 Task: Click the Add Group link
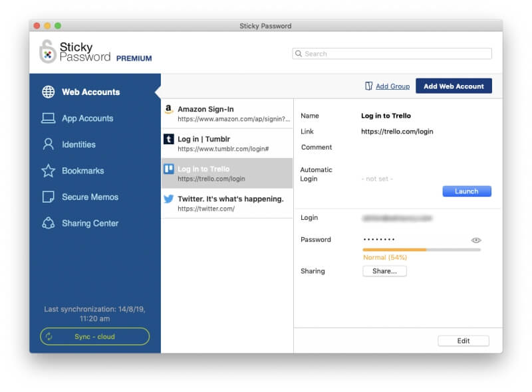(x=392, y=86)
